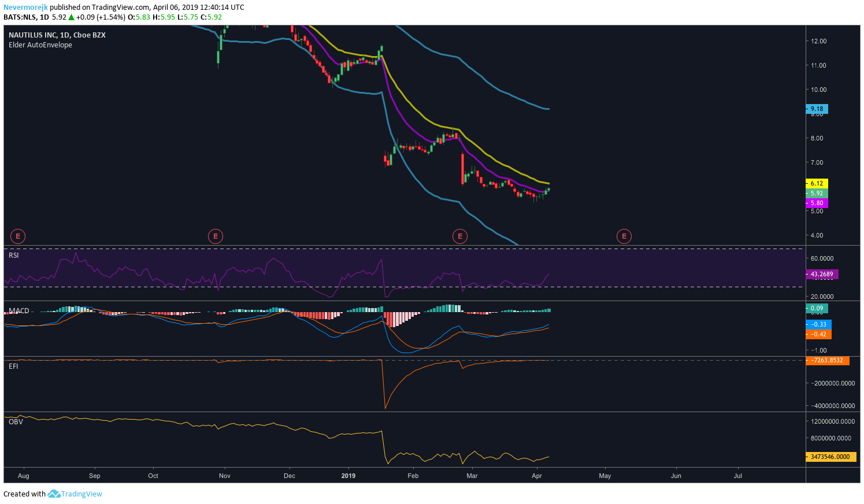Click the Feb label on the time axis

pyautogui.click(x=413, y=476)
